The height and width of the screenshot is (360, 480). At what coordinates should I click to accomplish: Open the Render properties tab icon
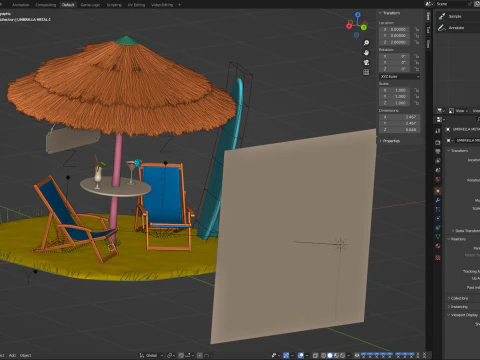click(x=438, y=142)
